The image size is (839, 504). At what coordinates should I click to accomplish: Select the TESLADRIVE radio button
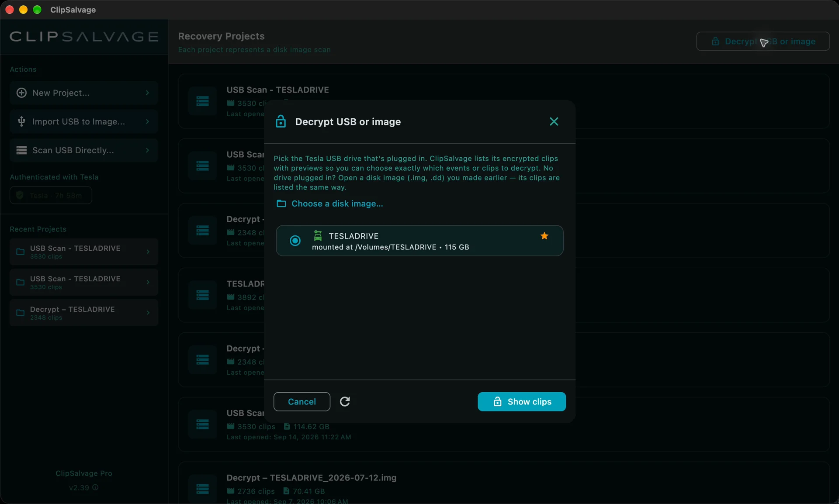tap(295, 241)
